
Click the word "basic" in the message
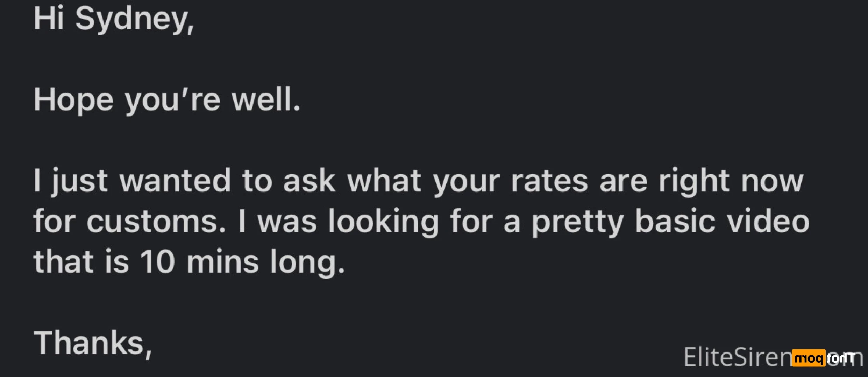point(675,221)
